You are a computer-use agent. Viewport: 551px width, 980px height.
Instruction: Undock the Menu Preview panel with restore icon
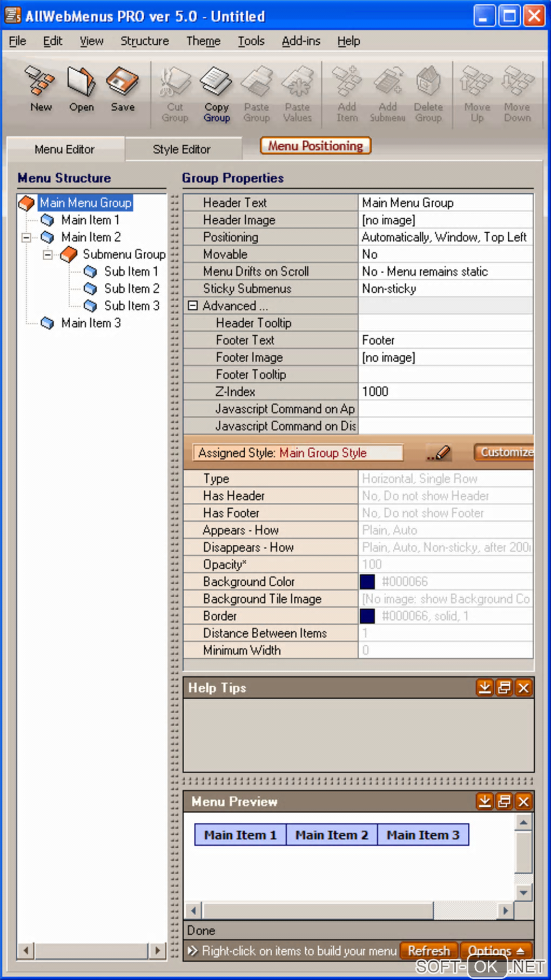click(x=504, y=801)
